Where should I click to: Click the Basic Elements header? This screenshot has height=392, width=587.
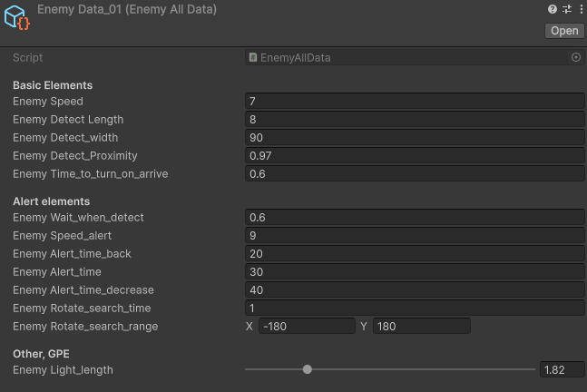pos(53,85)
